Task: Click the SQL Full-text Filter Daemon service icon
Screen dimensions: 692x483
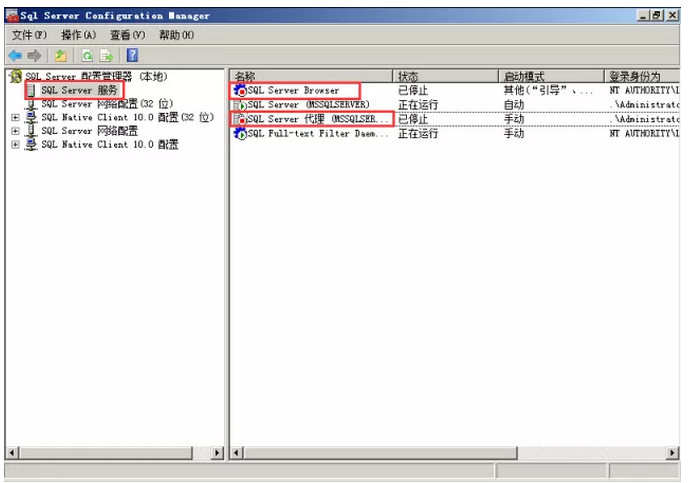Action: click(x=240, y=133)
